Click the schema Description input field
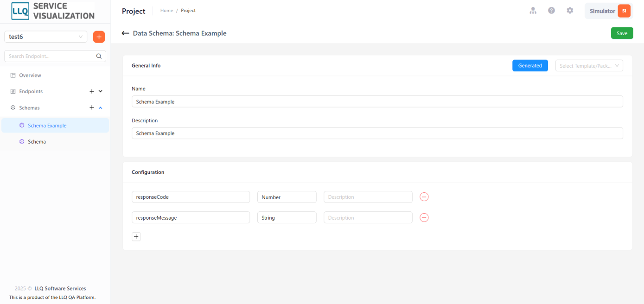644x304 pixels. point(377,133)
